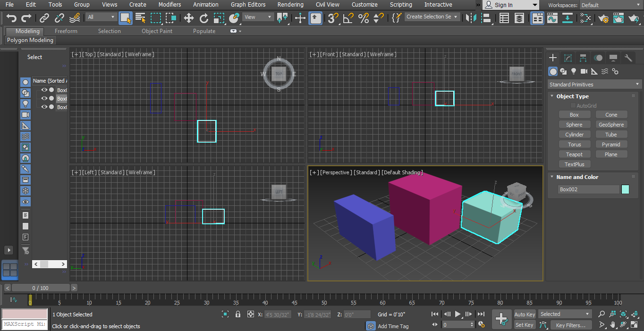Screen dimensions: 644x331
Task: Open the Modifiers menu
Action: [x=169, y=5]
